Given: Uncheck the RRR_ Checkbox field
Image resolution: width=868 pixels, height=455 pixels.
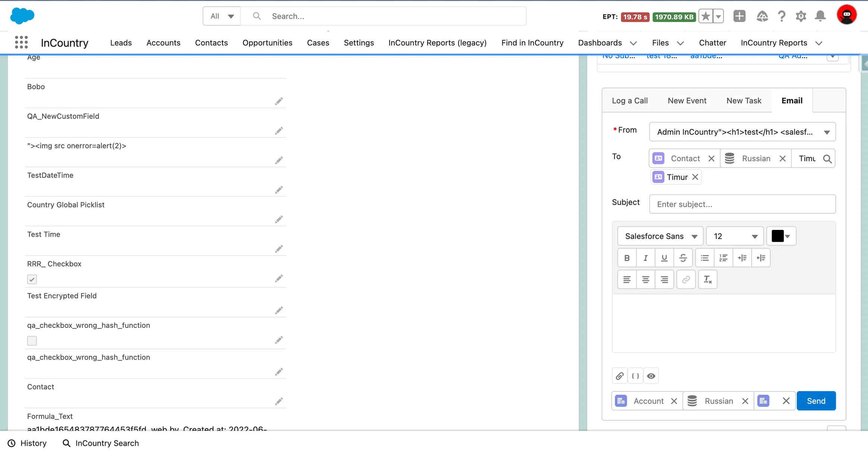Looking at the screenshot, I should click(32, 279).
